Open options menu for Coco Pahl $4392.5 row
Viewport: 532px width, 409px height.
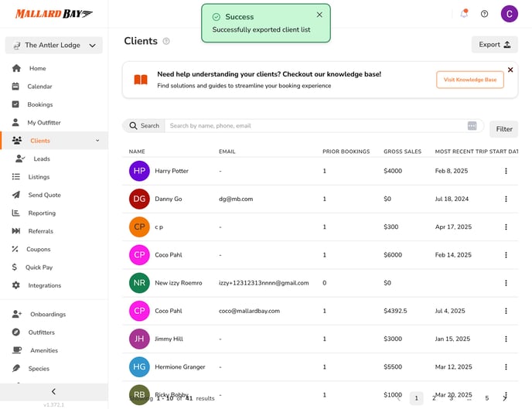pyautogui.click(x=506, y=311)
